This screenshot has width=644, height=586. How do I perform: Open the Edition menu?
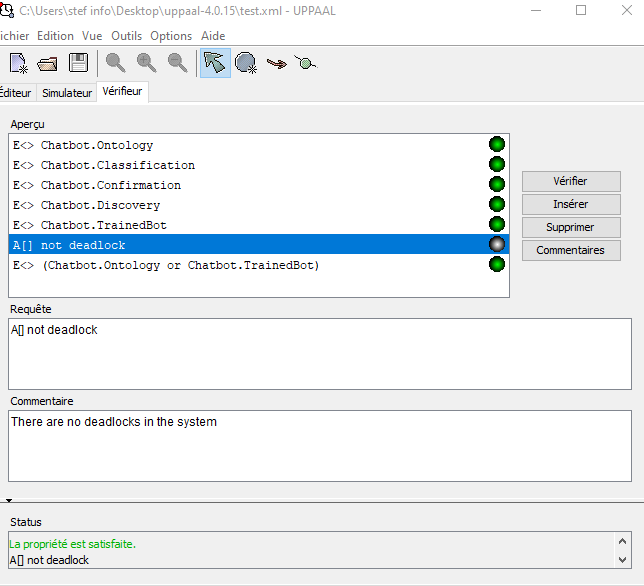pos(55,36)
